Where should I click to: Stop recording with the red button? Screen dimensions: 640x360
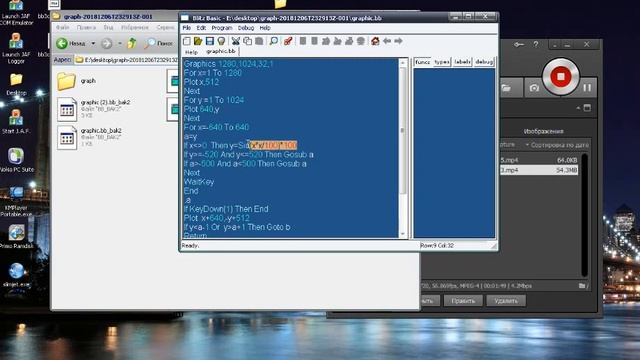coord(560,77)
